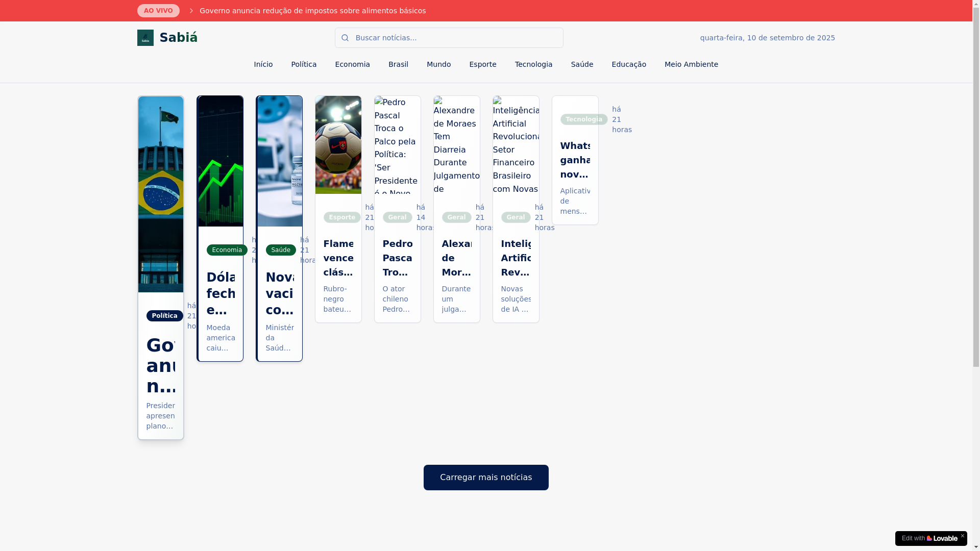This screenshot has width=980, height=551.
Task: Click the Geral tag on Pedro Pascal card
Action: point(398,217)
